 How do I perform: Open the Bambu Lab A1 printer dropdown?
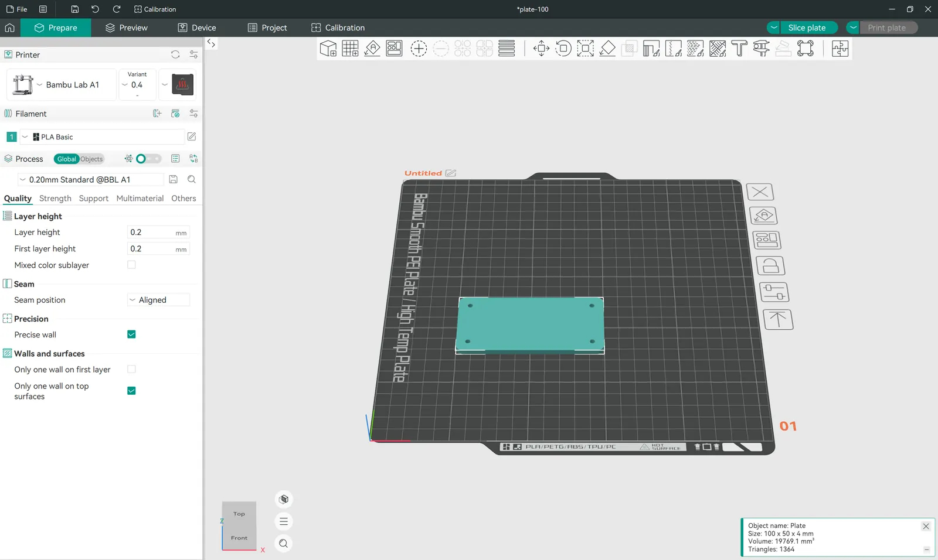pyautogui.click(x=62, y=85)
